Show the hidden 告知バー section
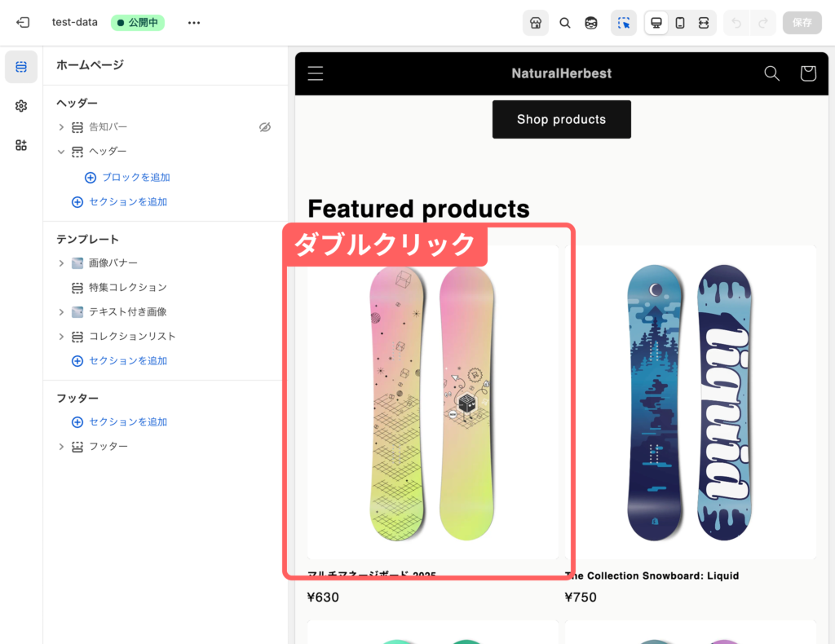835x644 pixels. point(265,127)
